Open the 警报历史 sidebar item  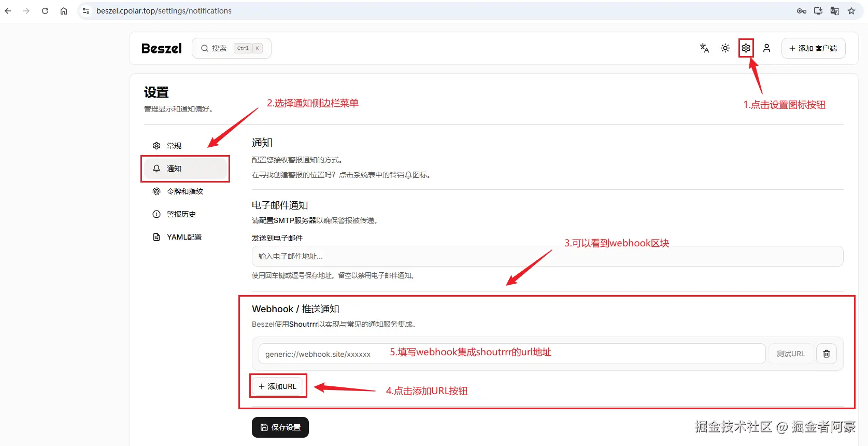(x=186, y=214)
